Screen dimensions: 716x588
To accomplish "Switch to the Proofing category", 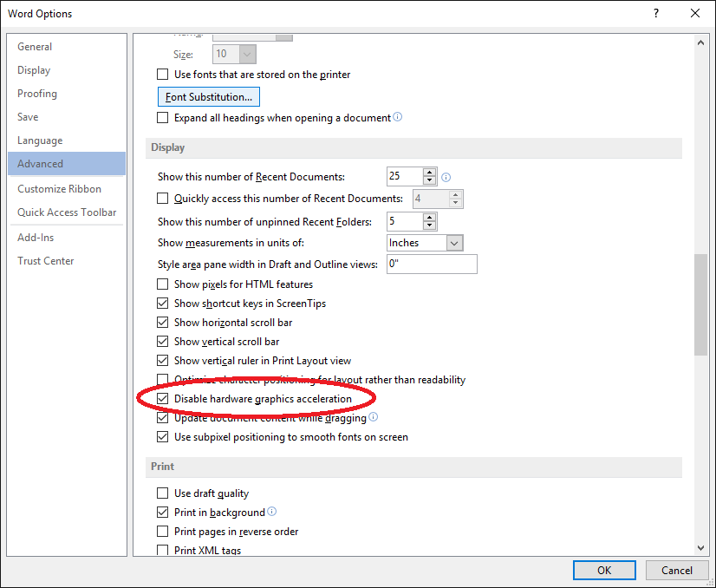I will pos(67,93).
